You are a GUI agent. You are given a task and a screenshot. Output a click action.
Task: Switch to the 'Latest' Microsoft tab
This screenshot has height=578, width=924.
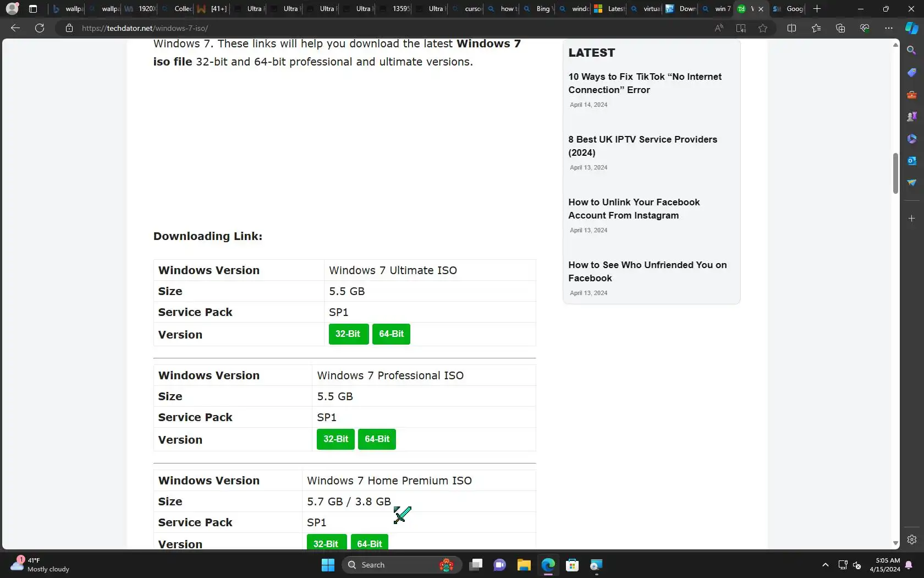[610, 9]
